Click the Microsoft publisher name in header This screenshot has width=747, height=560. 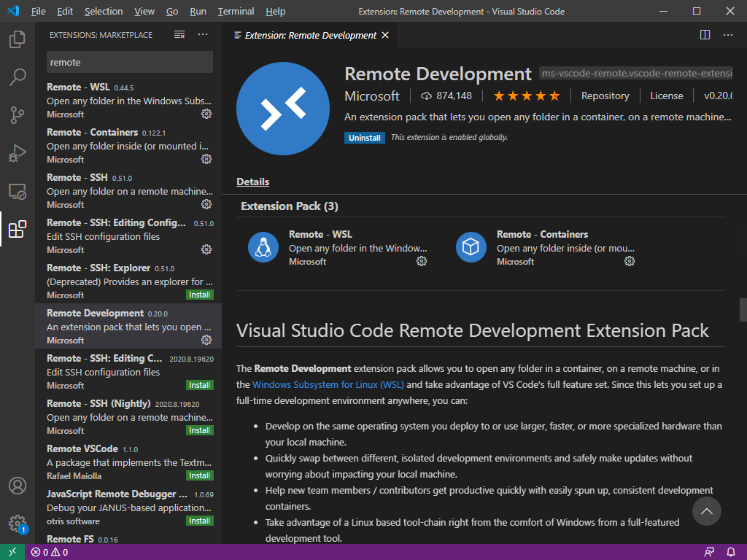(x=371, y=96)
